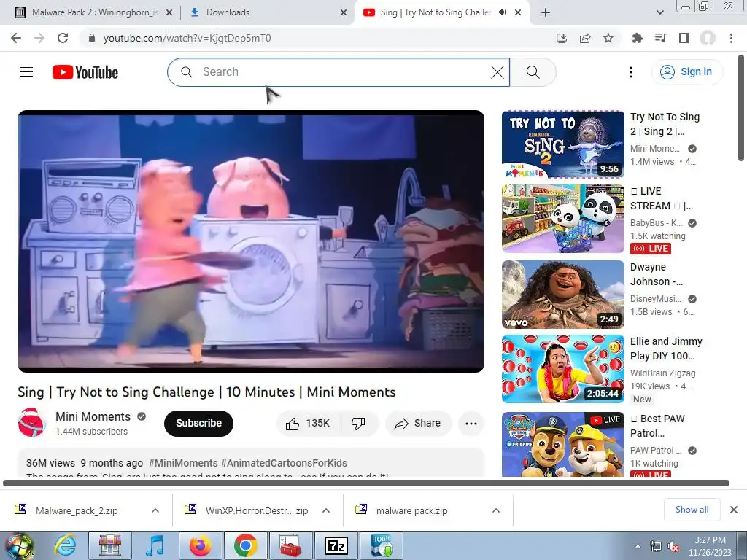Expand options for malware pack.zip download

click(x=496, y=510)
